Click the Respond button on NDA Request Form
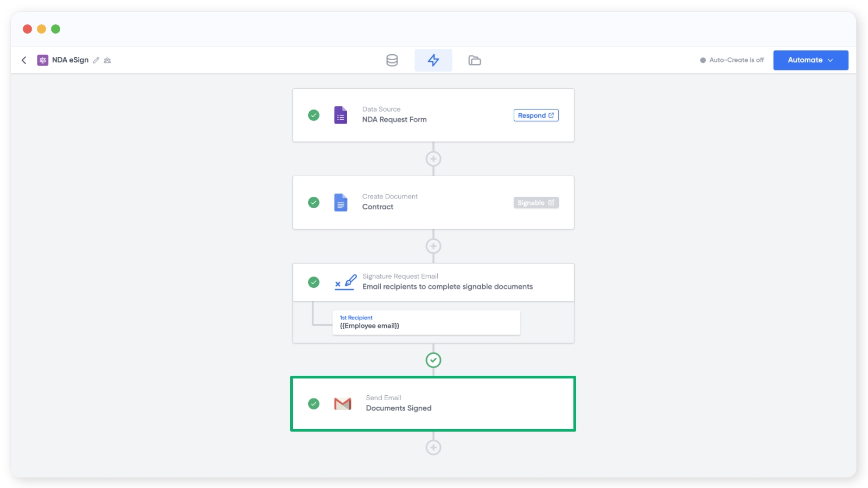The width and height of the screenshot is (868, 488). pos(535,115)
